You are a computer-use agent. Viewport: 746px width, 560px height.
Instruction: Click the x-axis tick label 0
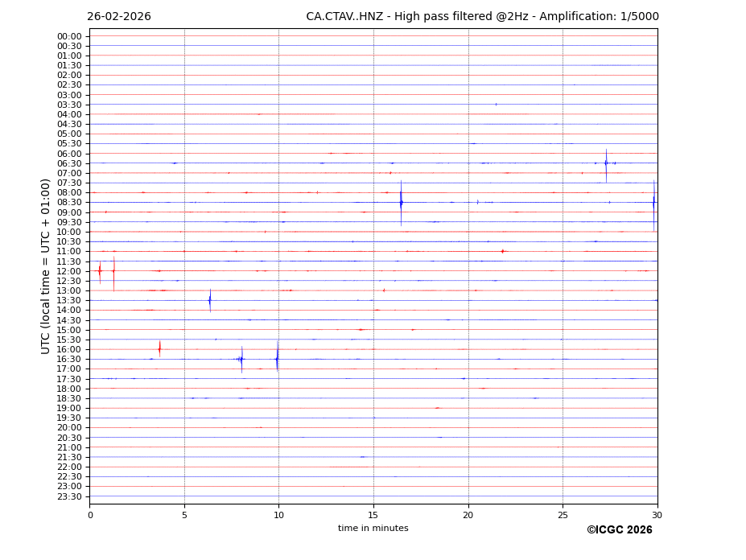[x=90, y=515]
